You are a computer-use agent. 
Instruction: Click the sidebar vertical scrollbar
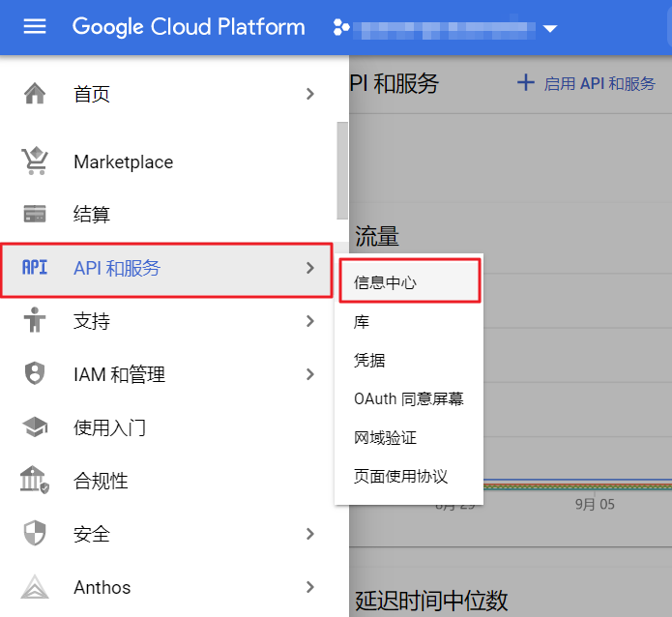pyautogui.click(x=341, y=171)
